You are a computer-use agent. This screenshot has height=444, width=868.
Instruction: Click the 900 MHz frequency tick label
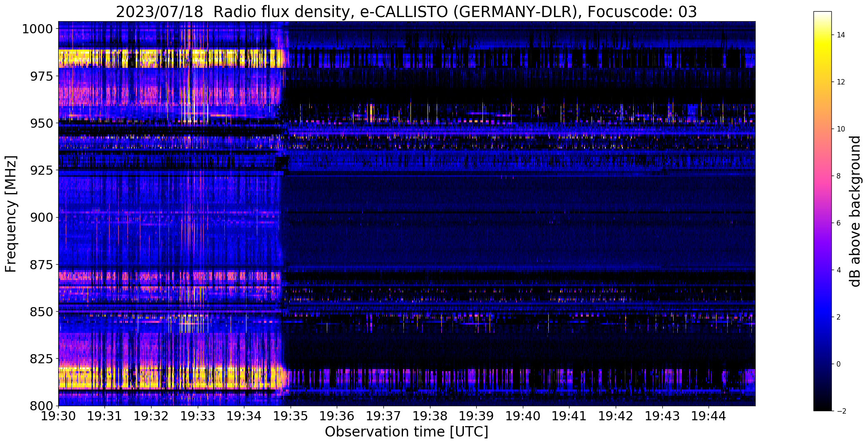pos(41,217)
